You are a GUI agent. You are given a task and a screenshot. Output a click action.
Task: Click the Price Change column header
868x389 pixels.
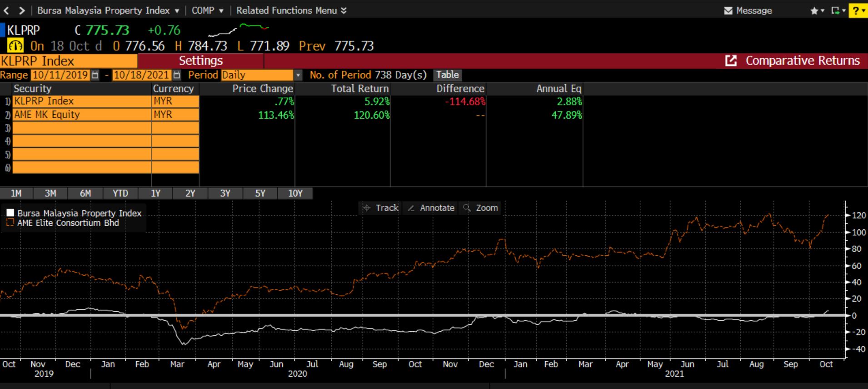pos(263,89)
